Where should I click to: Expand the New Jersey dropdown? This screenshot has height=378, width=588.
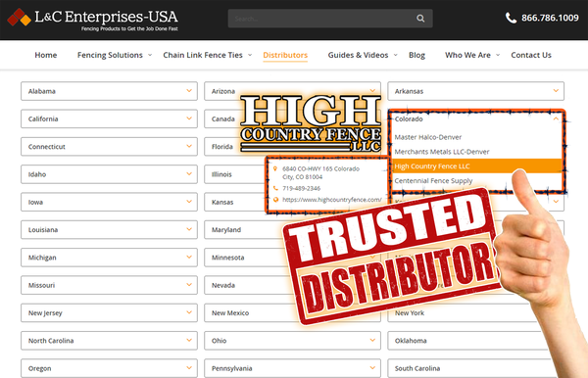(109, 312)
